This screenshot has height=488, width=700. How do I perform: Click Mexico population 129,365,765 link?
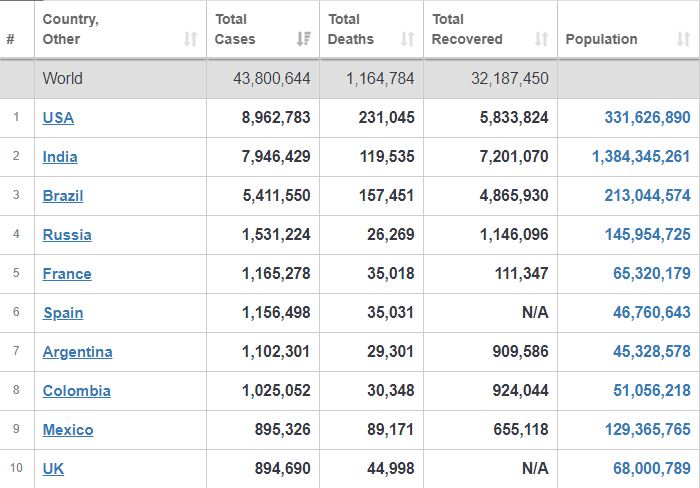[x=647, y=430]
